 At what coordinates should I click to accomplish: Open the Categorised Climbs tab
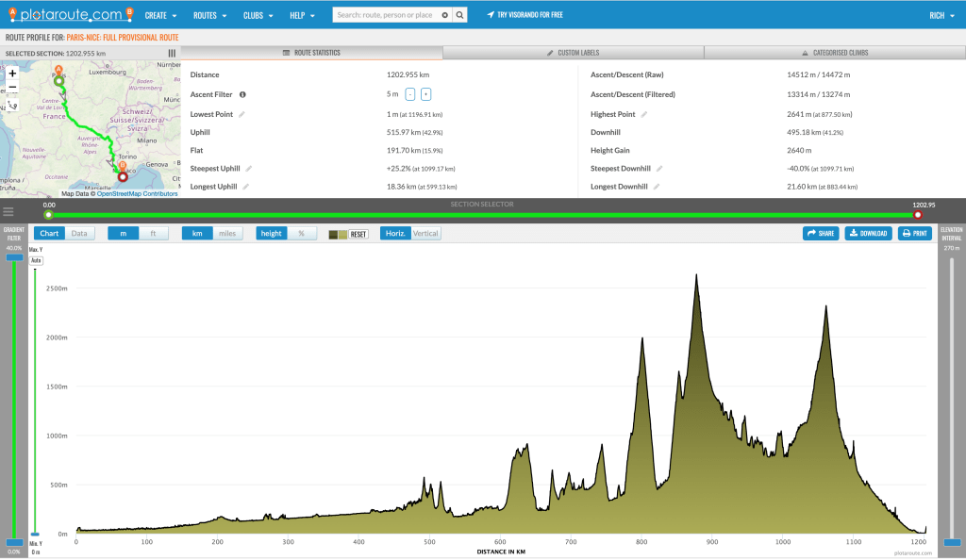(x=834, y=53)
